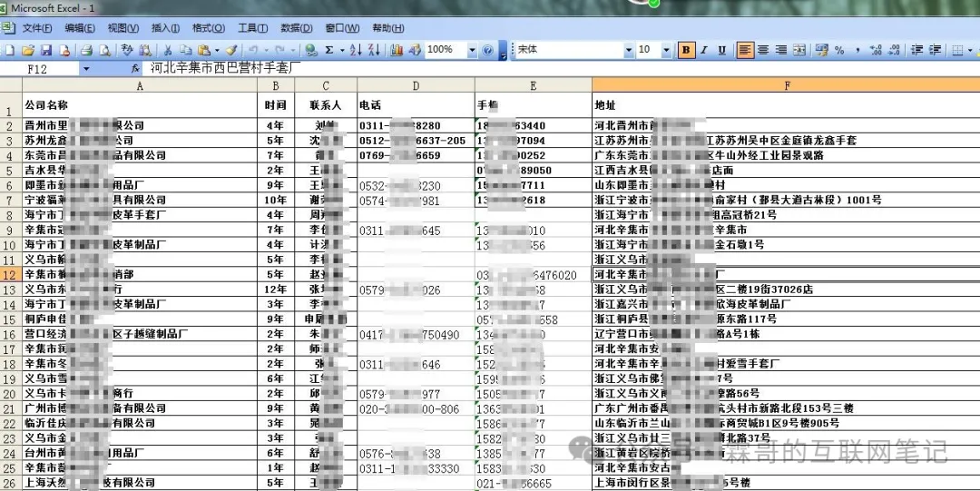The width and height of the screenshot is (980, 491).
Task: Click the Percent Style icon
Action: [839, 50]
